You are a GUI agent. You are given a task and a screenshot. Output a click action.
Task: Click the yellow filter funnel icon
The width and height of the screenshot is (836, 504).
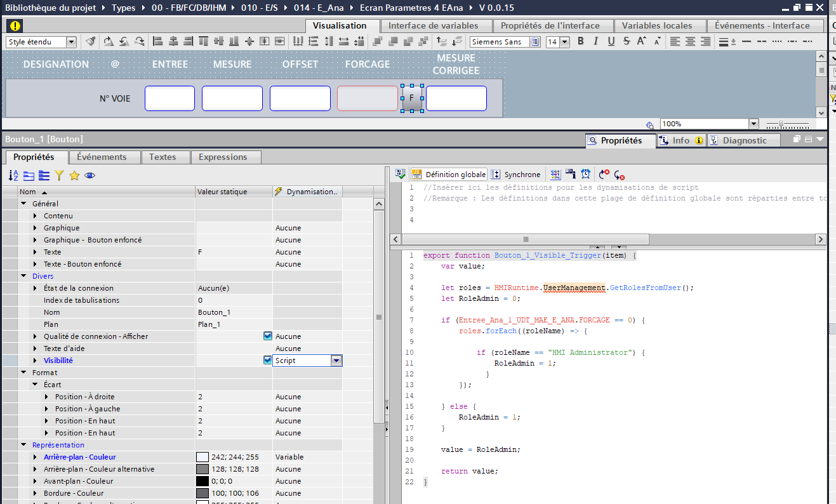coord(59,176)
